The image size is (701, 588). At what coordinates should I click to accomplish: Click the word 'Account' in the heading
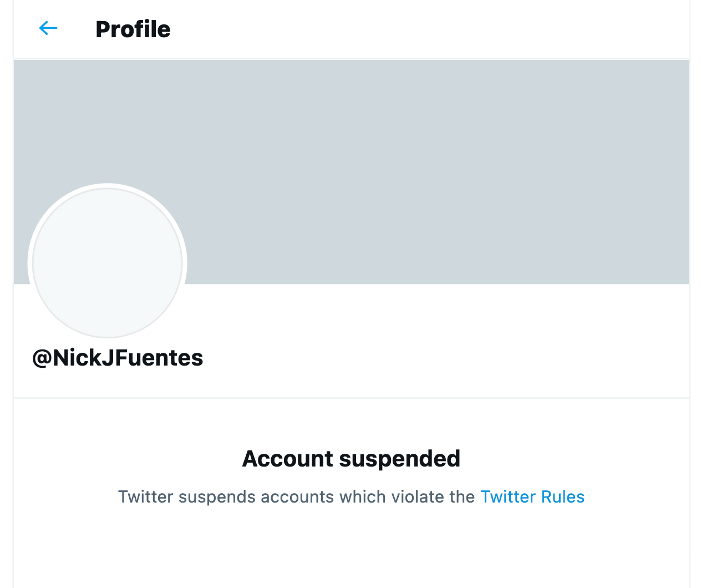(x=288, y=459)
